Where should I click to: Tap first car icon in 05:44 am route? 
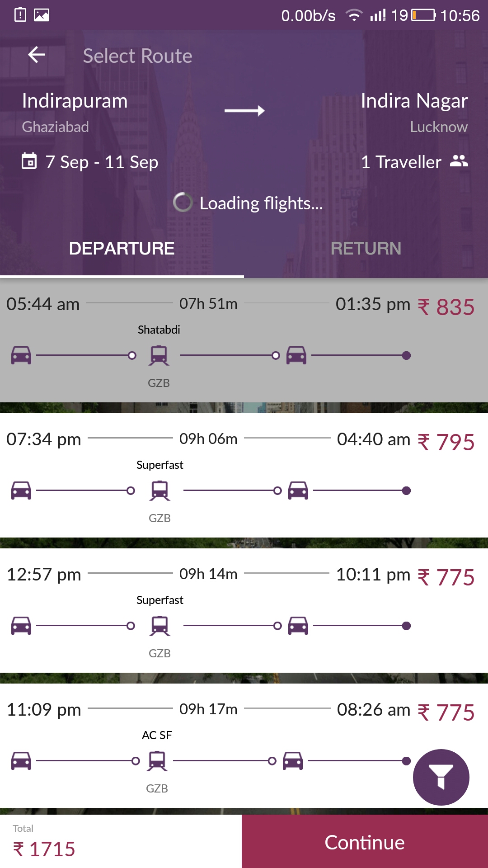point(21,355)
